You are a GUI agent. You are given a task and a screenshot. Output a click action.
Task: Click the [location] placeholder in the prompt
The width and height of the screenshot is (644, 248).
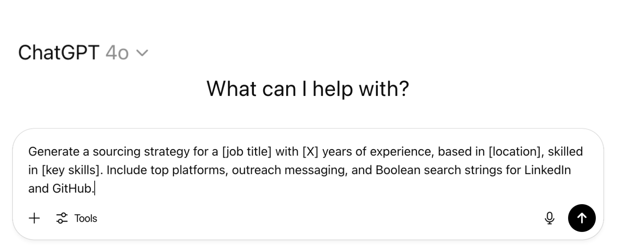(515, 151)
